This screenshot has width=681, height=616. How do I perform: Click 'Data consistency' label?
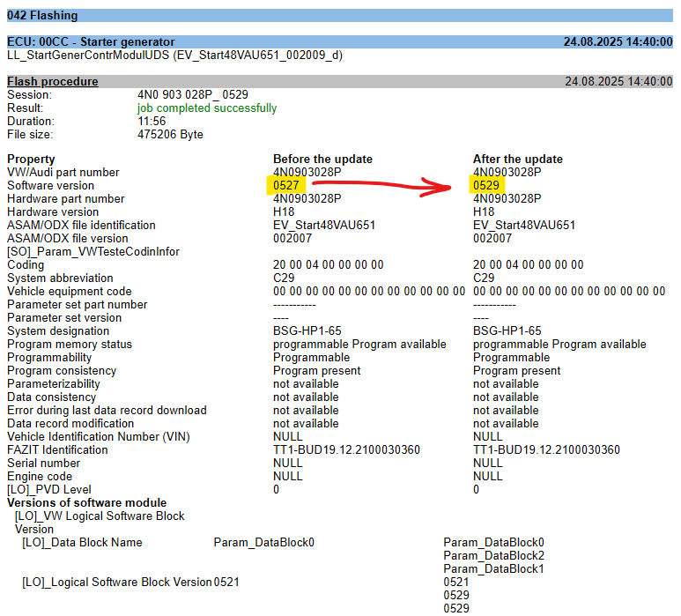click(x=51, y=397)
